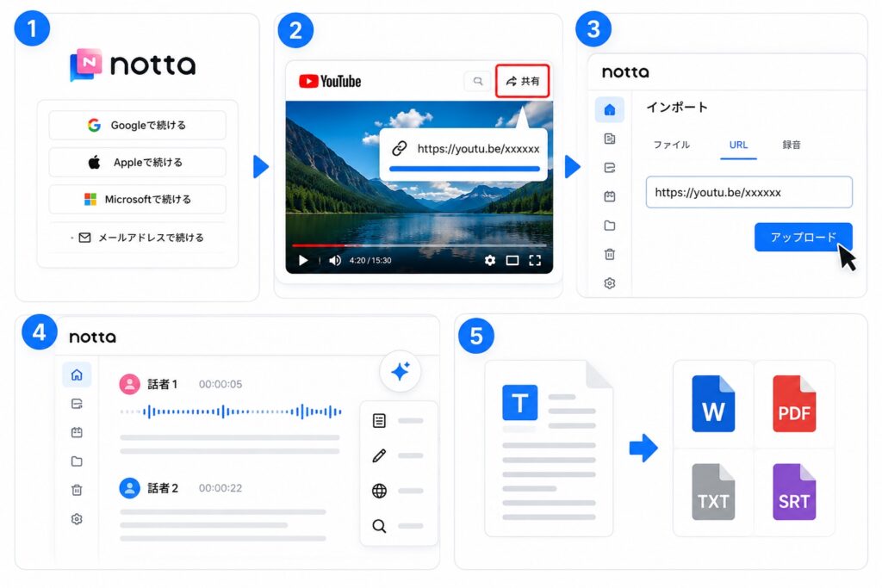Open folder icon in import panel sidebar
Screen dimensions: 882x588
(x=610, y=226)
